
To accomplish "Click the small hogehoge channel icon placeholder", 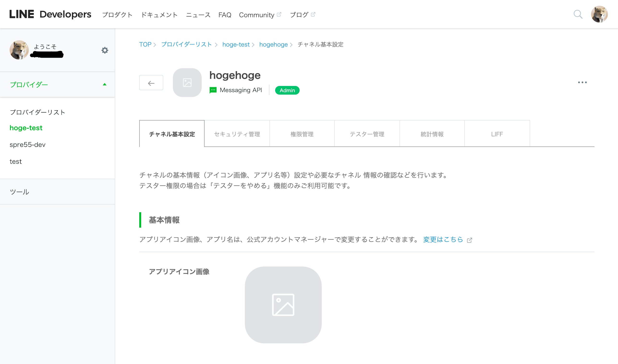I will (187, 83).
